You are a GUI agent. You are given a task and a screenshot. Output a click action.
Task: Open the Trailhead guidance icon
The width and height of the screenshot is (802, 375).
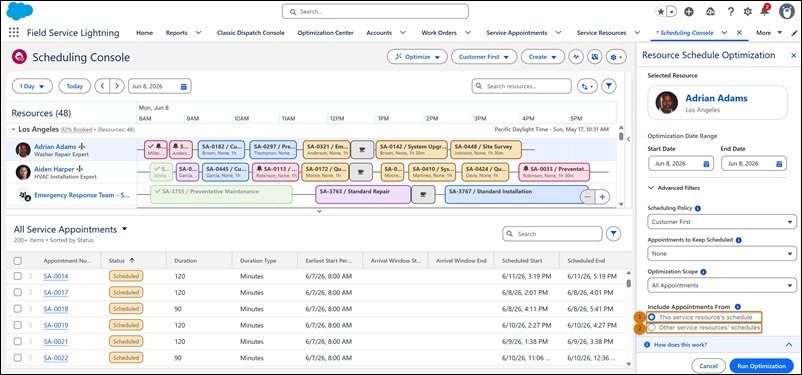tap(710, 11)
